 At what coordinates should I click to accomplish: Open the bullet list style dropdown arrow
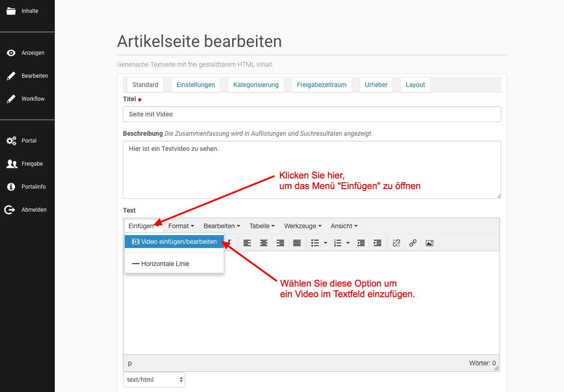[326, 243]
